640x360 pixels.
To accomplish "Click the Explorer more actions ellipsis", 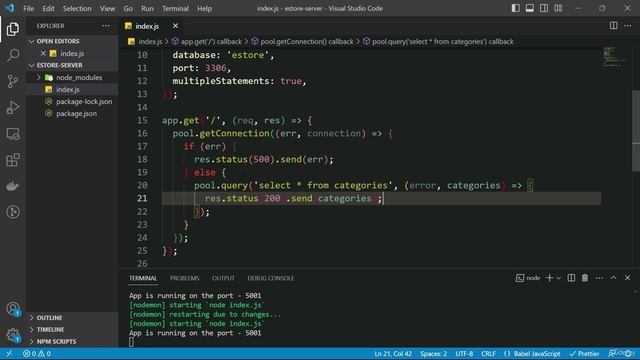I will pyautogui.click(x=106, y=26).
